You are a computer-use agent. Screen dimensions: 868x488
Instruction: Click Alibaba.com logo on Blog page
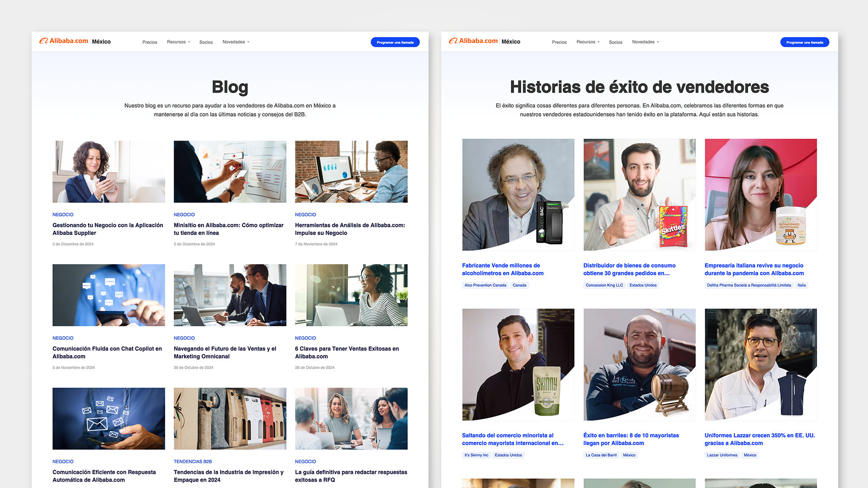click(x=64, y=41)
